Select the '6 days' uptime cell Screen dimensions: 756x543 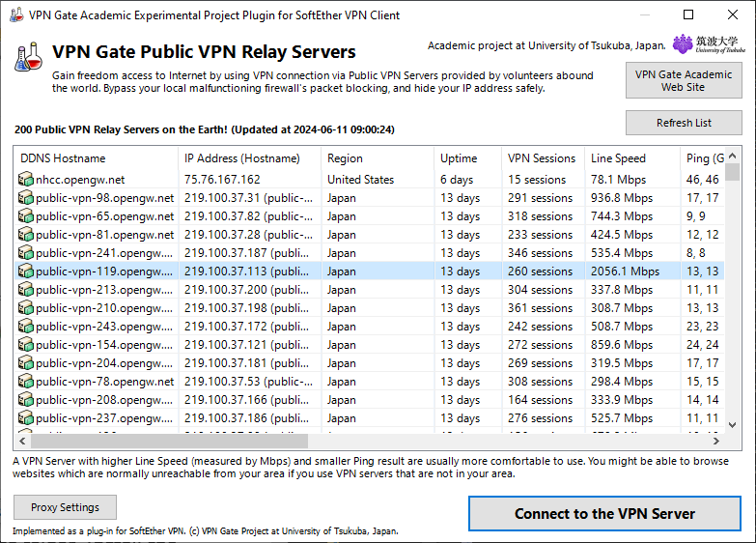[457, 180]
